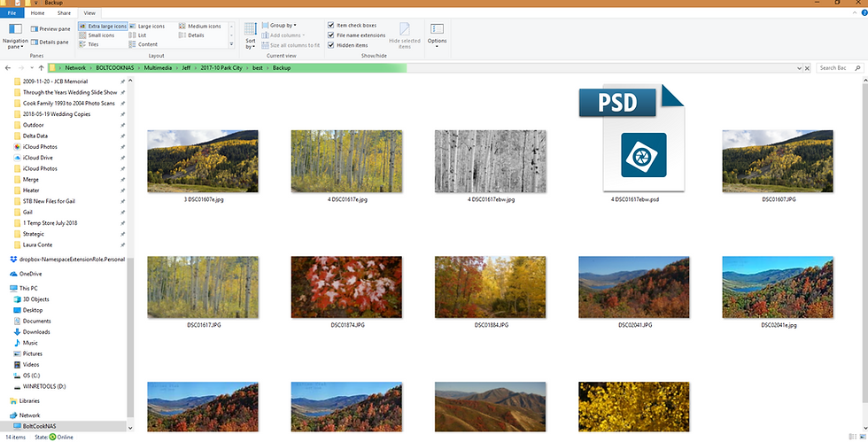Toggle the Preview pane
868x442 pixels.
point(51,29)
